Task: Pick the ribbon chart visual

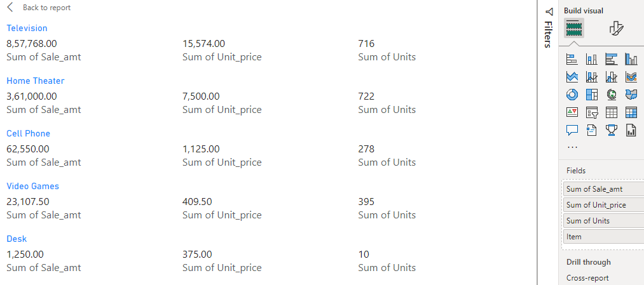Action: tap(631, 77)
